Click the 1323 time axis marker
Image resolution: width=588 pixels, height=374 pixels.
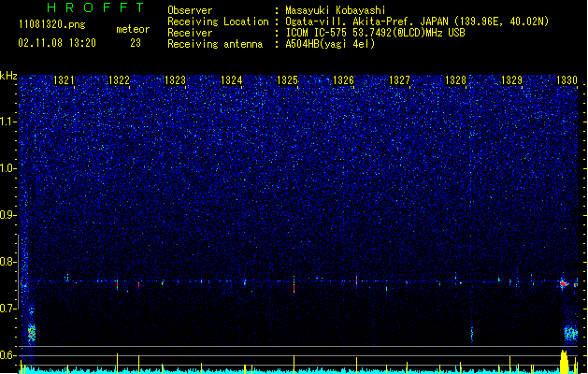point(175,79)
